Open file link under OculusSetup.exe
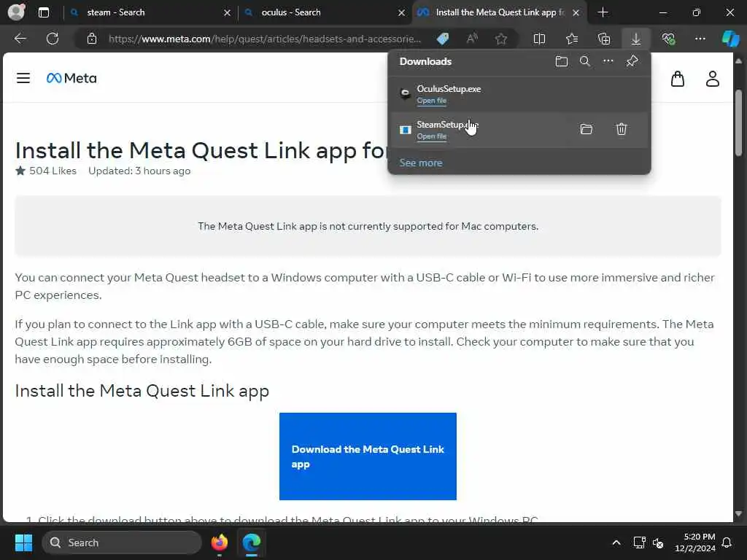 point(432,101)
